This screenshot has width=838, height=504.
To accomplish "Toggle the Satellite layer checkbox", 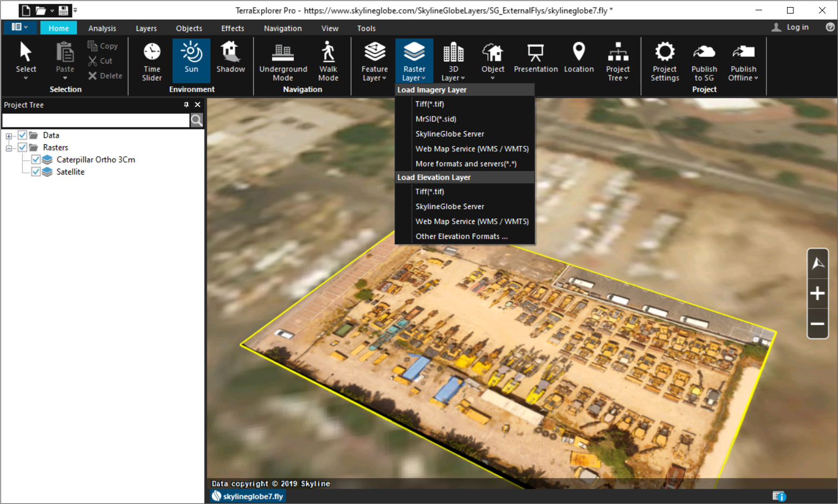I will click(x=36, y=172).
